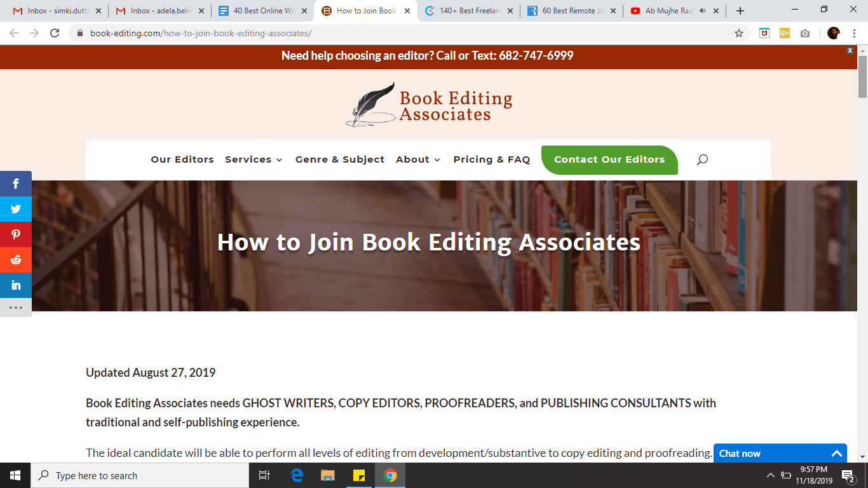Screen dimensions: 868x488
Task: Share page on Twitter sidebar icon
Action: point(16,209)
